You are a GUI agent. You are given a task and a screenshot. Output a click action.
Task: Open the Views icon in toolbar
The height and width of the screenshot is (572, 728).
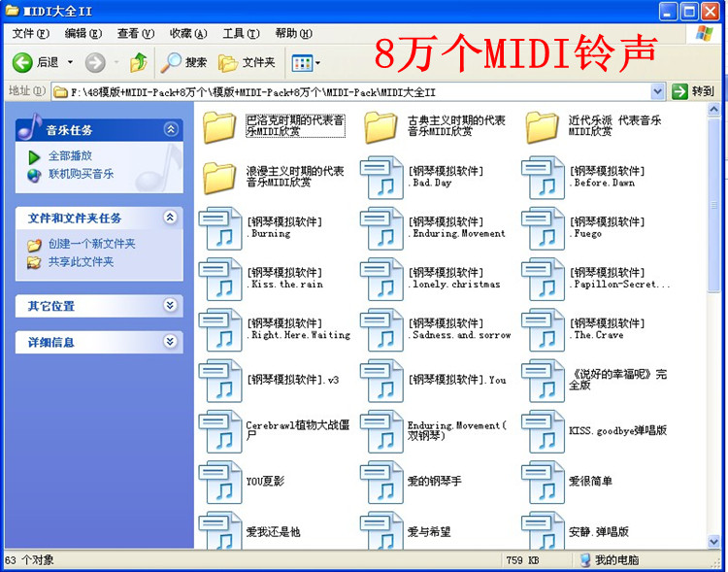click(302, 63)
